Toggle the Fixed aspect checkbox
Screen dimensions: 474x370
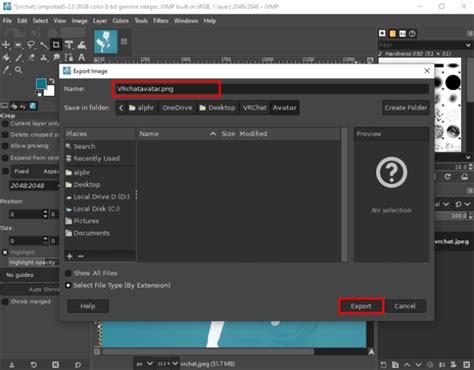click(x=5, y=171)
